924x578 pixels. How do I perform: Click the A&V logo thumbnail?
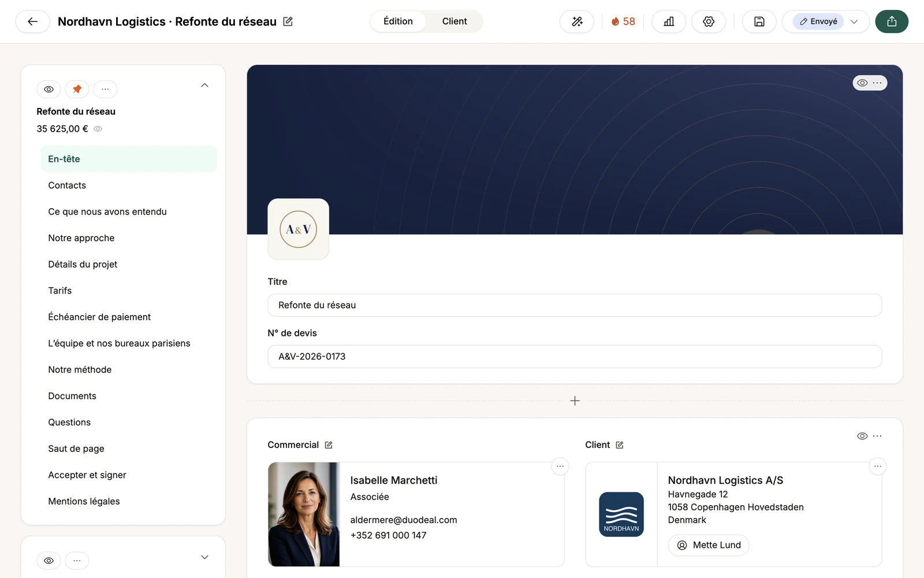[x=299, y=229]
